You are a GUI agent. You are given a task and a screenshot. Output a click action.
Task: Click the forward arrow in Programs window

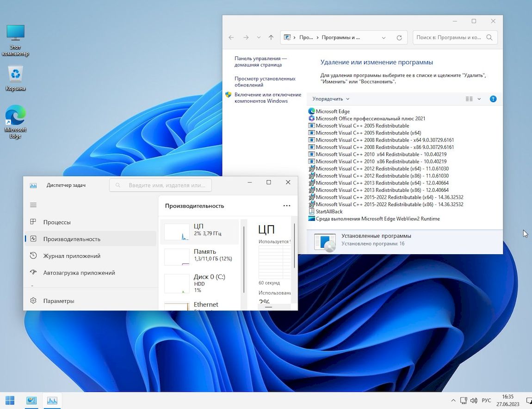click(246, 37)
